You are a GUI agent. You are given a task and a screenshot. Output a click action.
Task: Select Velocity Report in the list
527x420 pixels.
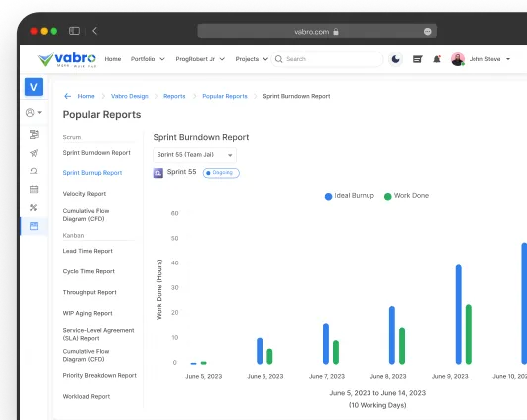pyautogui.click(x=84, y=194)
